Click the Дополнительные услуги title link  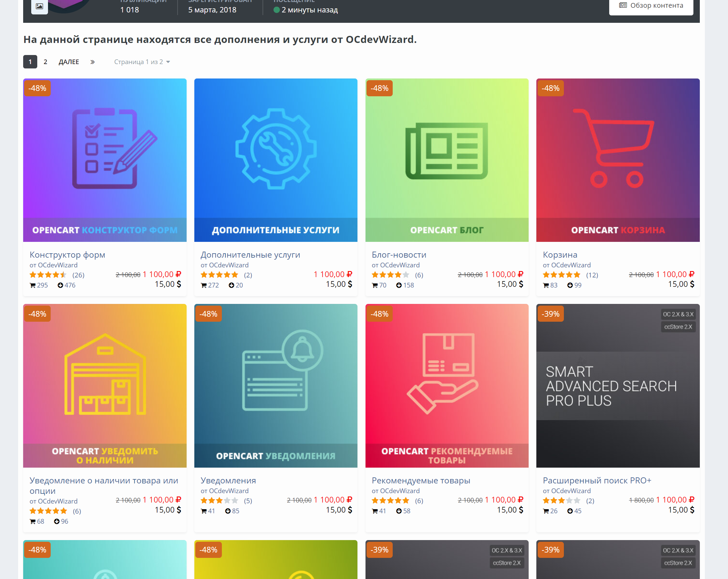coord(250,254)
